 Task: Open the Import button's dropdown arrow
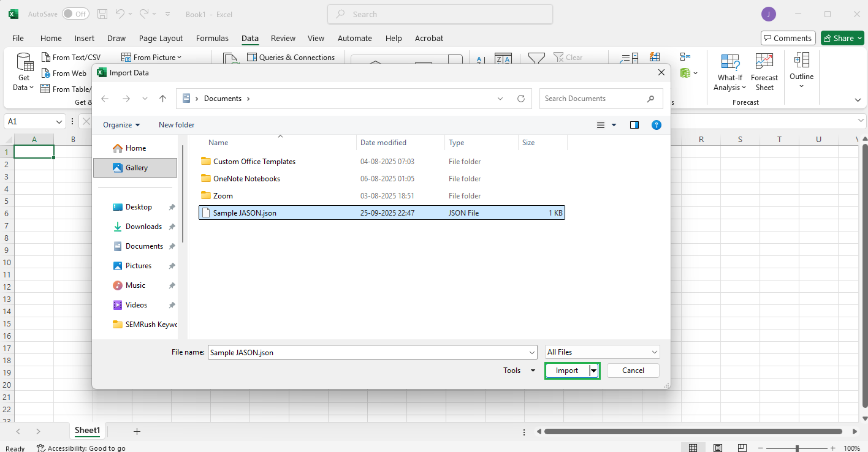pos(593,370)
